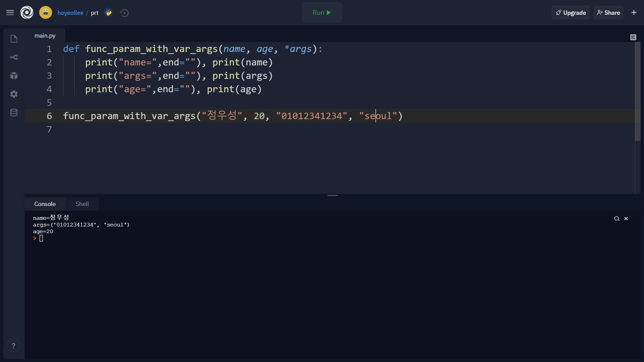Click the Replit logo
The image size is (644, 362).
(27, 12)
